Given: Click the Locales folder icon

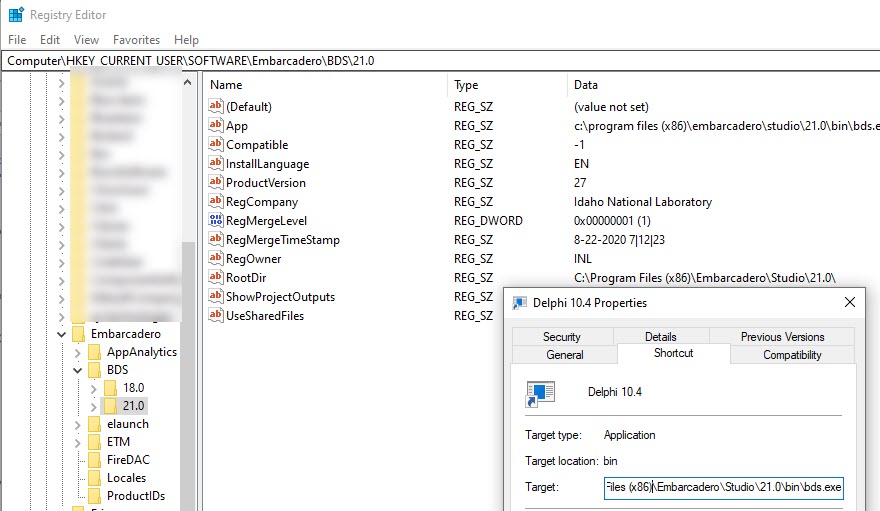Looking at the screenshot, I should [95, 477].
